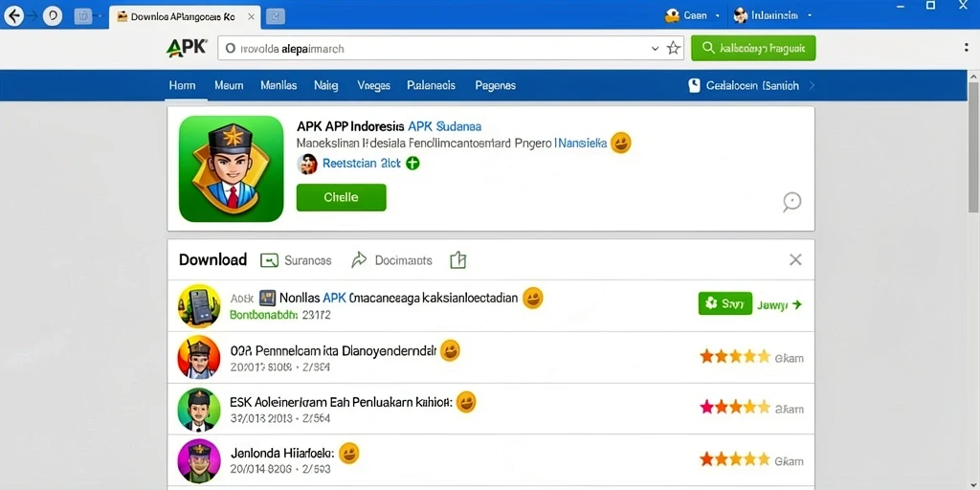980x490 pixels.
Task: Open the 'Jenlonda Hiiarfoelo' entry
Action: 282,453
